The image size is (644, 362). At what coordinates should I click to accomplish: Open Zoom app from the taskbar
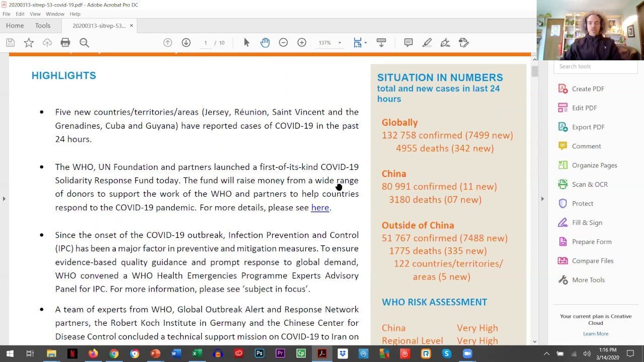coord(467,353)
